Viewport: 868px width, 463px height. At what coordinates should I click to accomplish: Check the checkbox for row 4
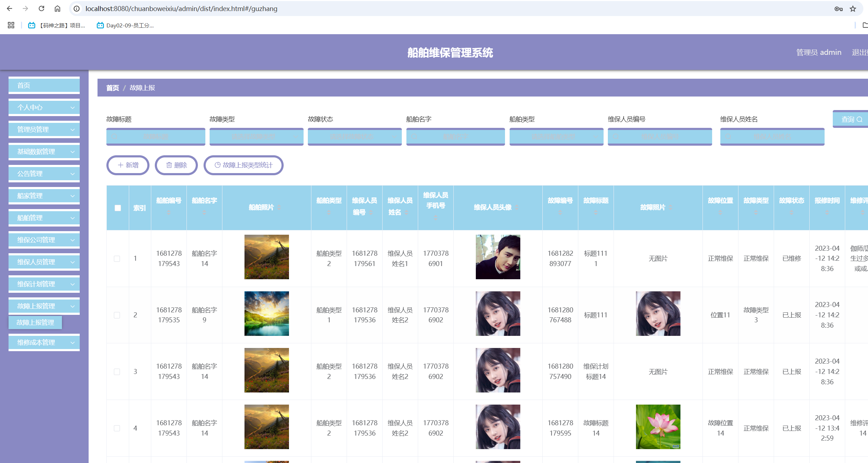pos(117,428)
